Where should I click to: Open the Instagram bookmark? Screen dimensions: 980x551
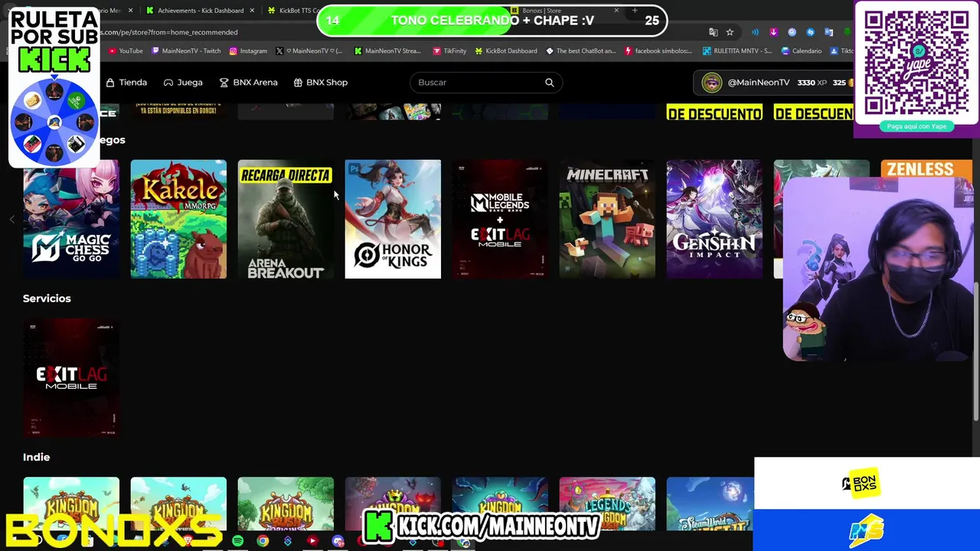tap(248, 51)
